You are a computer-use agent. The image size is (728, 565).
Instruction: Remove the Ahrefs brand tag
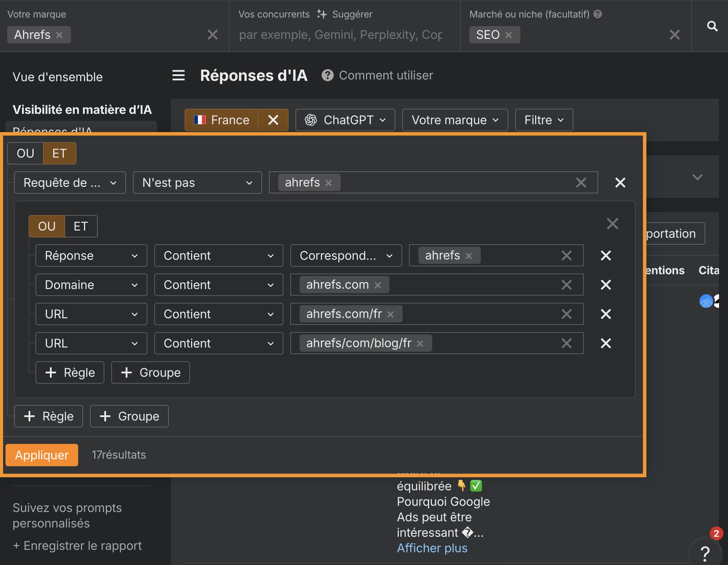[59, 35]
